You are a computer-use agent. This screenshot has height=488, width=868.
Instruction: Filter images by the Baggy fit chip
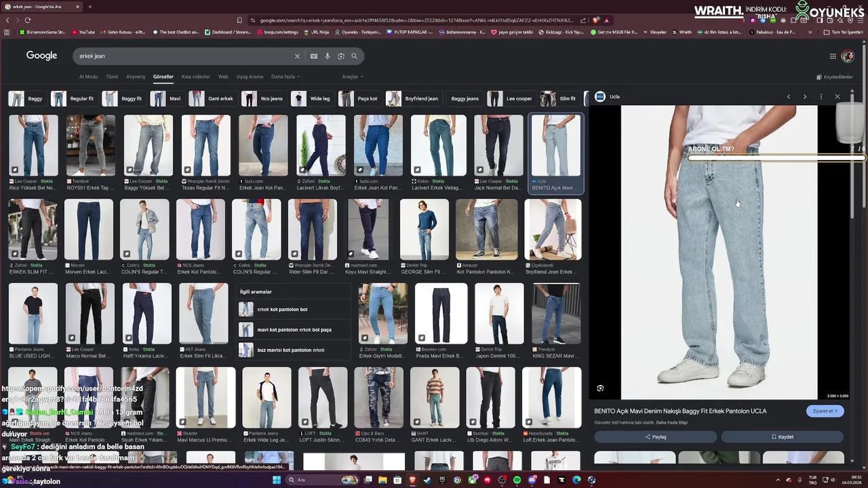point(123,99)
